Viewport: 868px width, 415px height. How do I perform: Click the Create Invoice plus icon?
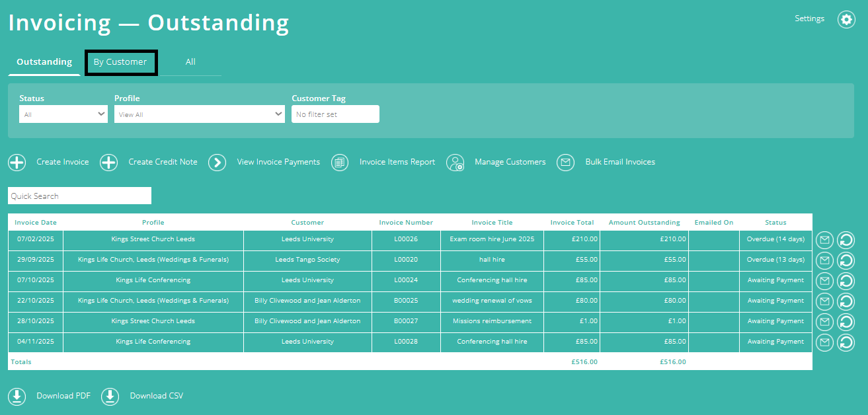click(x=17, y=162)
